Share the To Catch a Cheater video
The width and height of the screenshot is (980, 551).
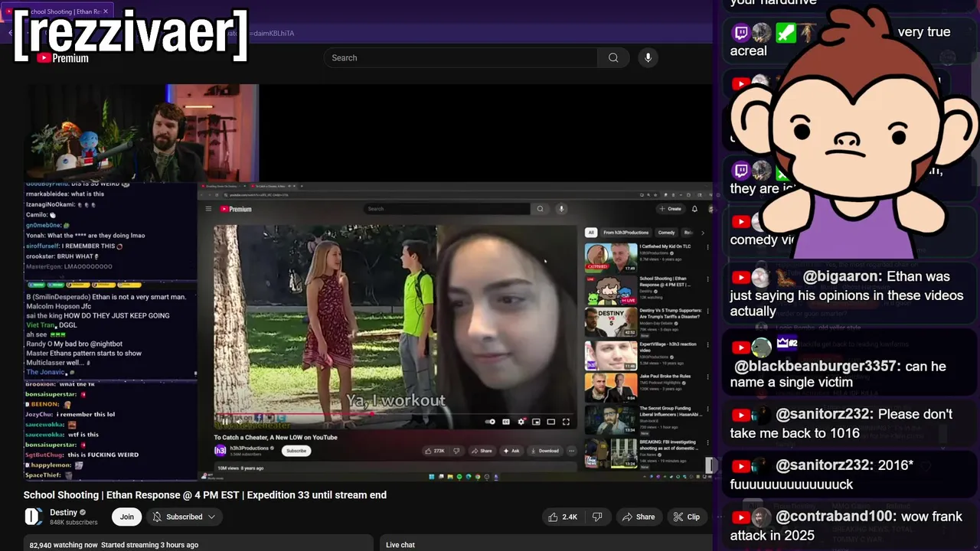(x=482, y=451)
